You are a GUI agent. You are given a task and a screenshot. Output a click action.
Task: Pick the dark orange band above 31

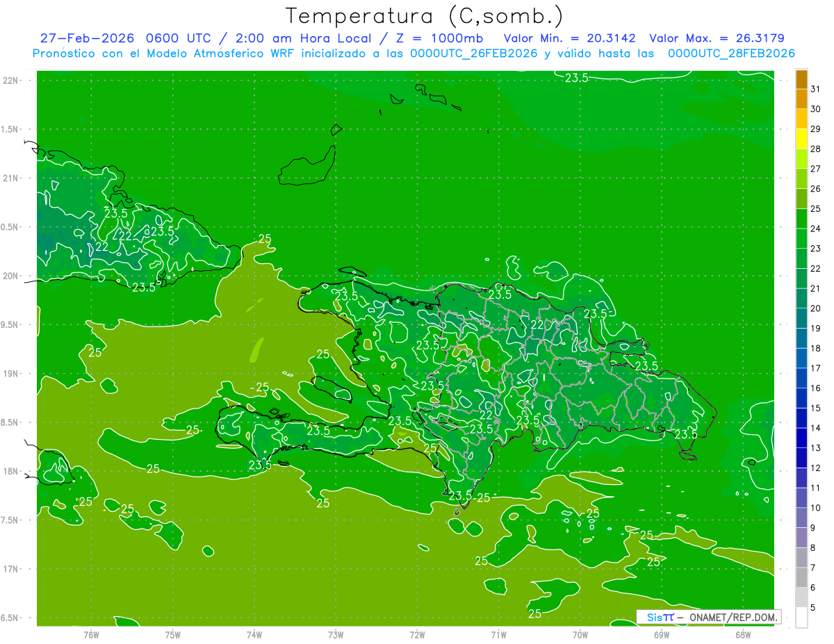coord(801,79)
